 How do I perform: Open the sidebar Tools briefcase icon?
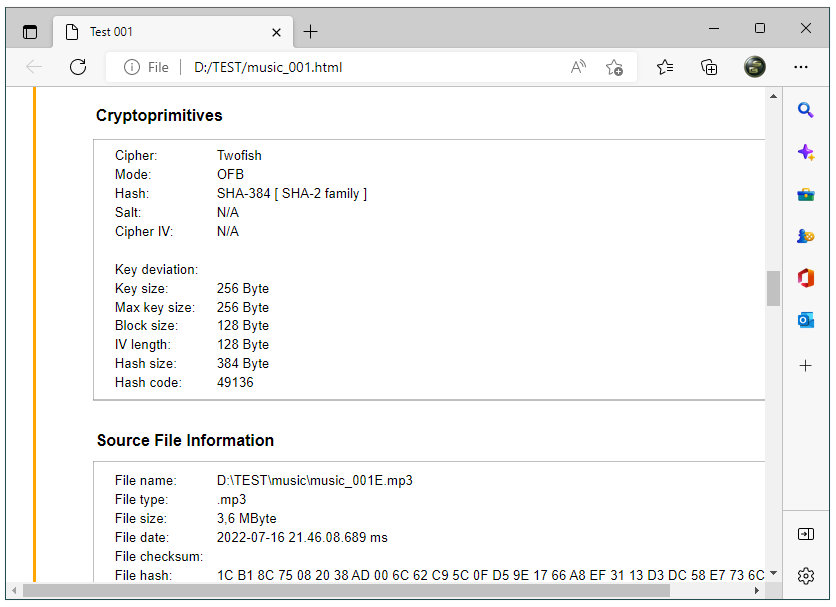pyautogui.click(x=806, y=195)
